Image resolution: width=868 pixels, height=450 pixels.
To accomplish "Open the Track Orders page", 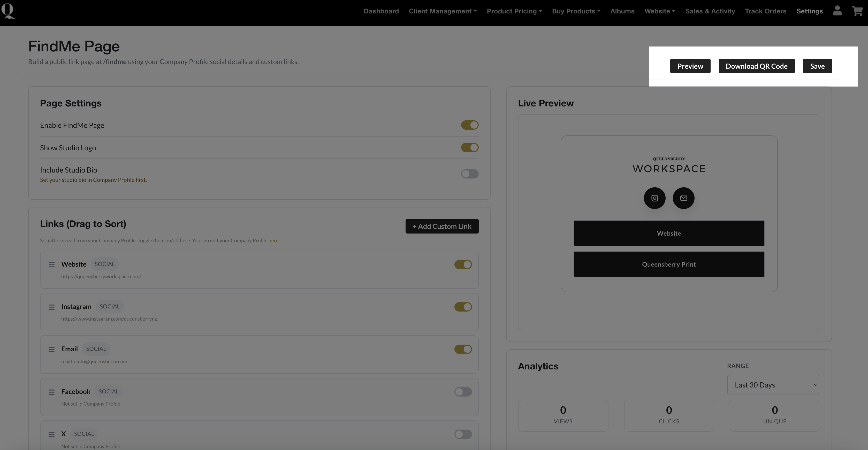I will (x=766, y=11).
